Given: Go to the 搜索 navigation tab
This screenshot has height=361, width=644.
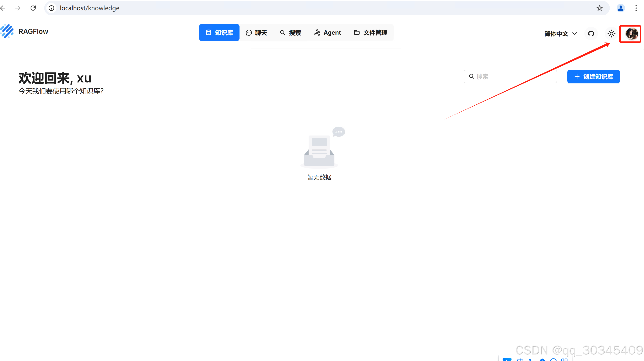Looking at the screenshot, I should (x=290, y=33).
